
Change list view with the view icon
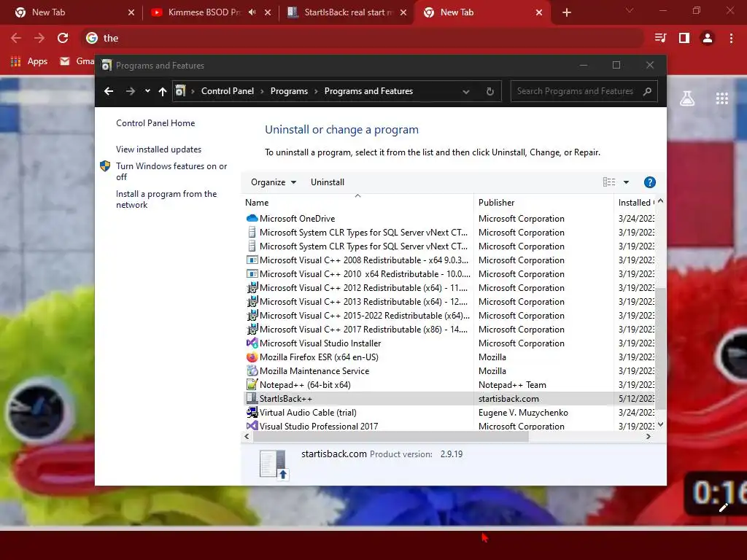click(609, 182)
